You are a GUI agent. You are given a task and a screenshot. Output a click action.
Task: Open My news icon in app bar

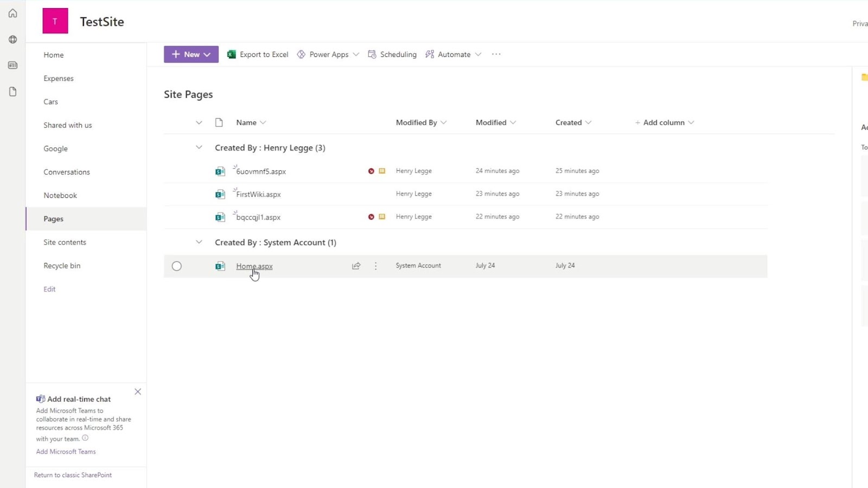tap(12, 65)
